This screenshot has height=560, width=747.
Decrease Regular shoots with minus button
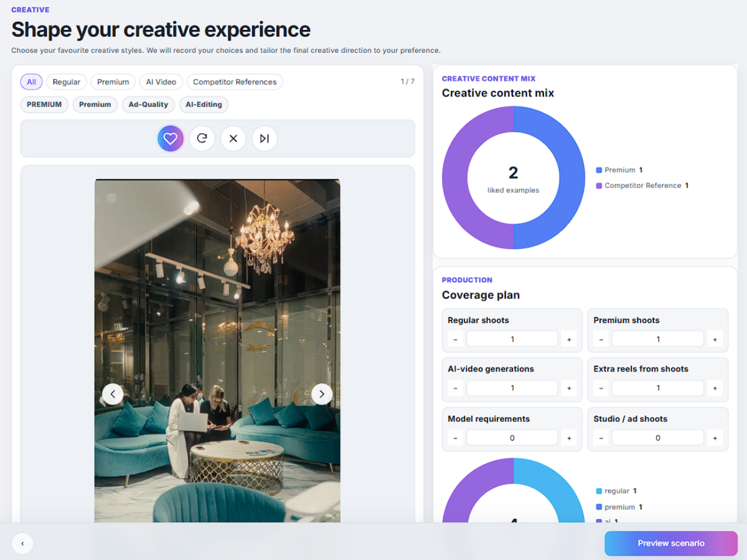click(x=455, y=339)
